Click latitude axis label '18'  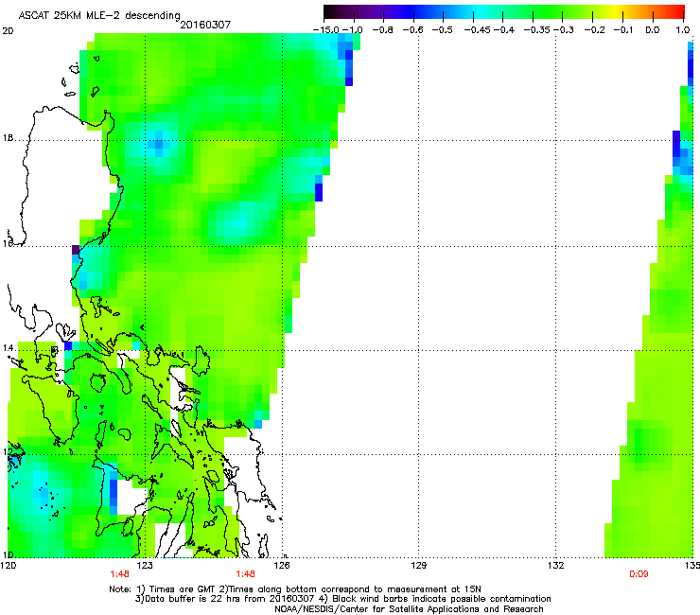8,138
